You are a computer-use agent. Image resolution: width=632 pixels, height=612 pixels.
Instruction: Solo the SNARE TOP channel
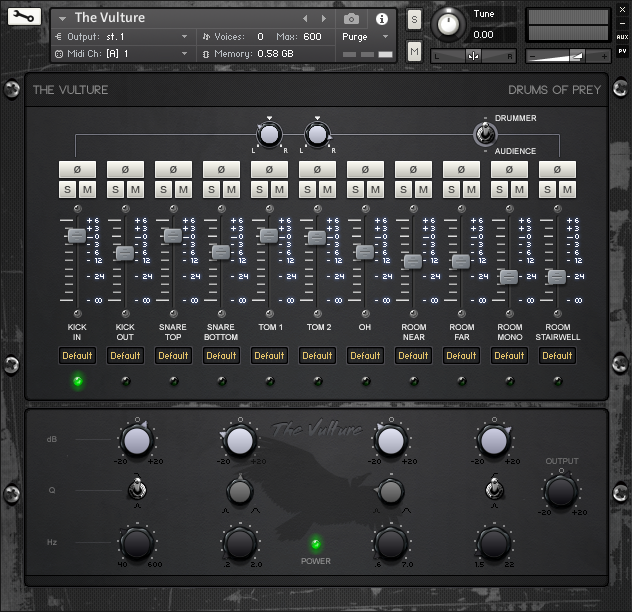point(164,190)
